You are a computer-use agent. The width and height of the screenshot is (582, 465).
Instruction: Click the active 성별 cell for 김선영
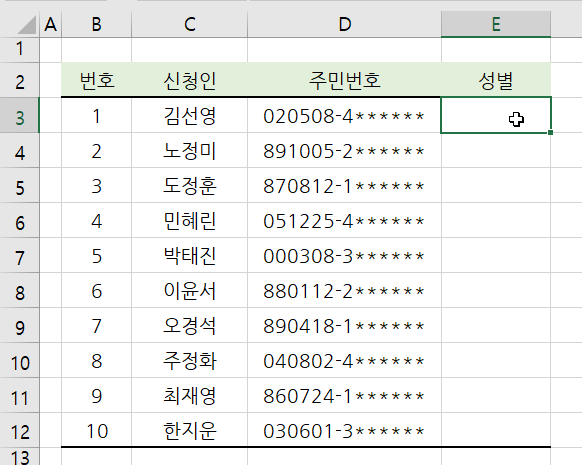pyautogui.click(x=496, y=115)
